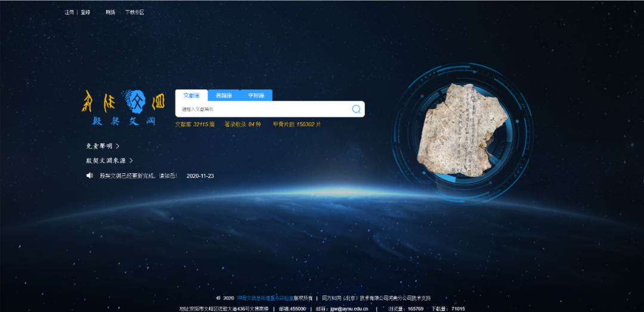Click the 邮编 455000 text
644x312 pixels.
click(292, 308)
